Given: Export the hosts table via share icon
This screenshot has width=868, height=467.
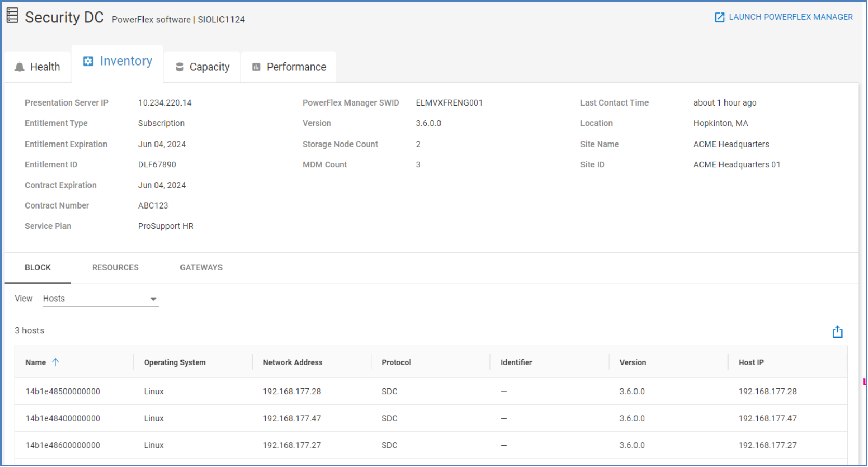Looking at the screenshot, I should tap(837, 332).
